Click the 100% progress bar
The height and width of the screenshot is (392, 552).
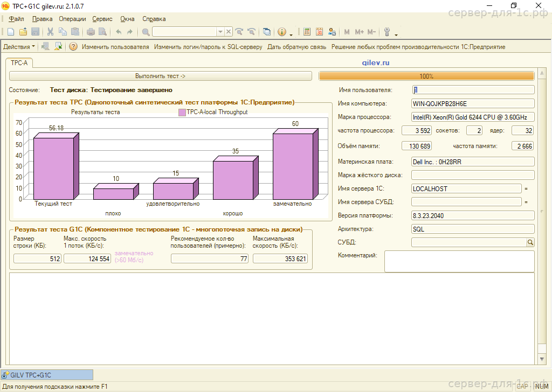coord(426,76)
